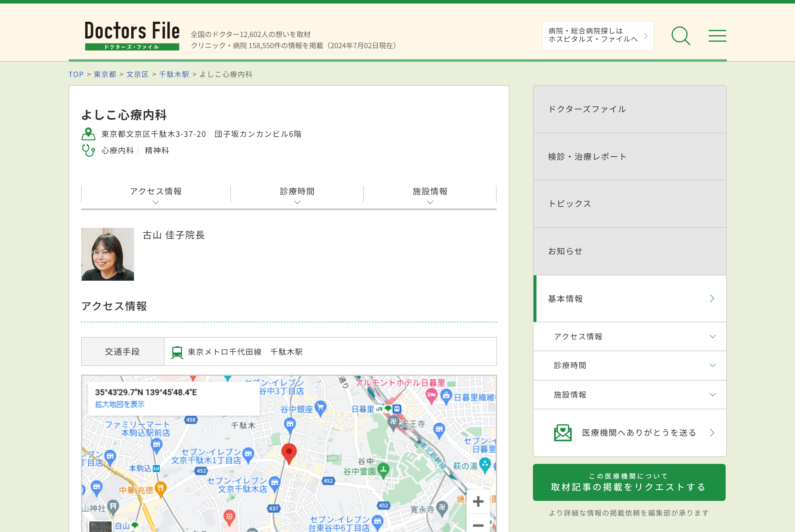The image size is (795, 532).
Task: Click 谷中銀座 shopping marker on map
Action: pyautogui.click(x=320, y=408)
